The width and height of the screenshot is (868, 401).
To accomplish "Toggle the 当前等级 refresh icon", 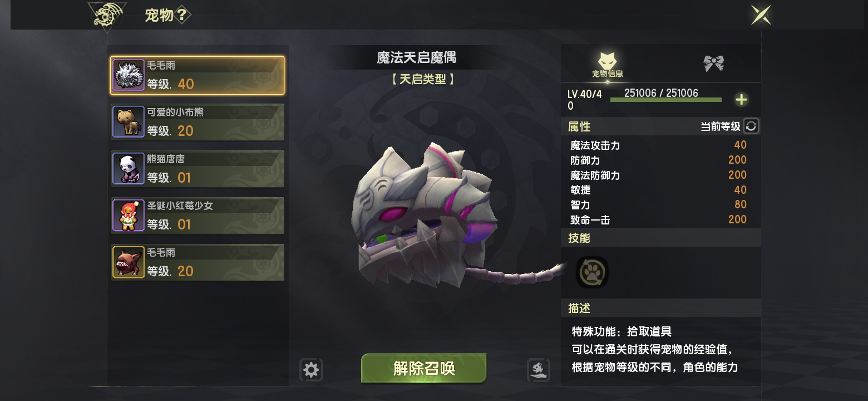I will coord(751,126).
